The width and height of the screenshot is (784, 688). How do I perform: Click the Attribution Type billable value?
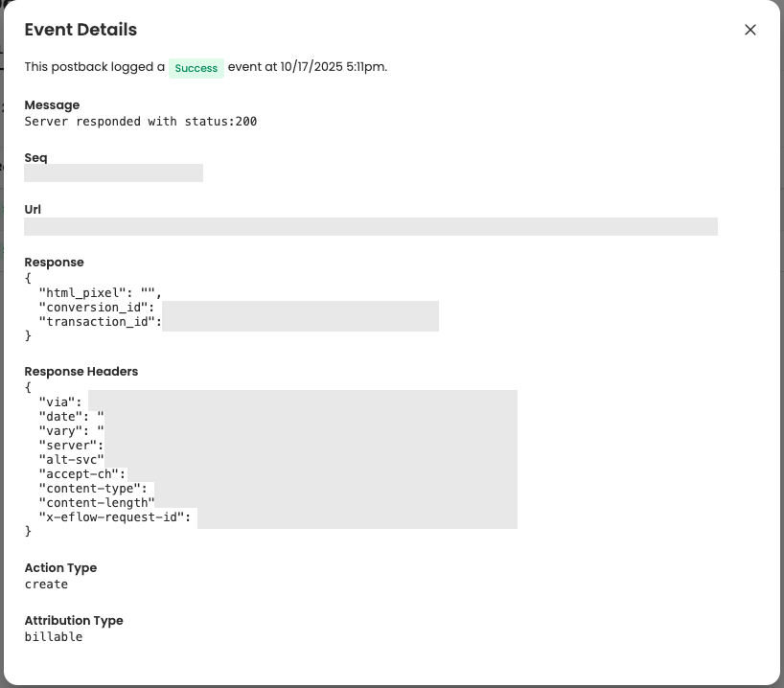tap(53, 636)
